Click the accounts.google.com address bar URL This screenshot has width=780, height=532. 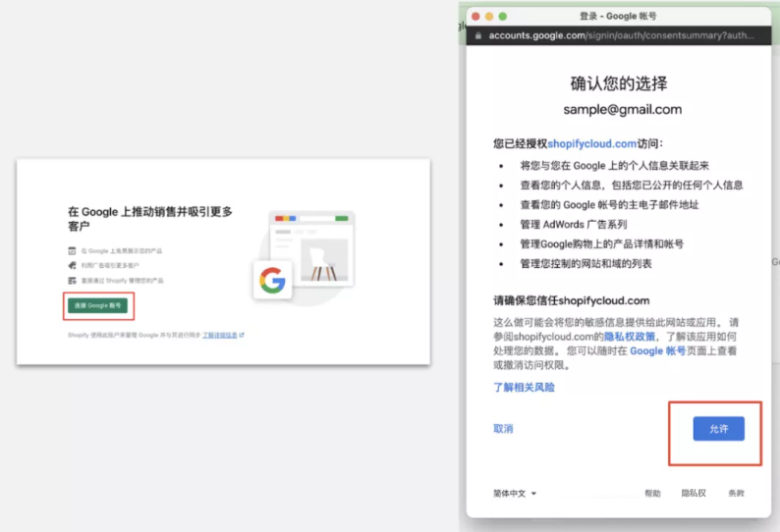(x=621, y=35)
